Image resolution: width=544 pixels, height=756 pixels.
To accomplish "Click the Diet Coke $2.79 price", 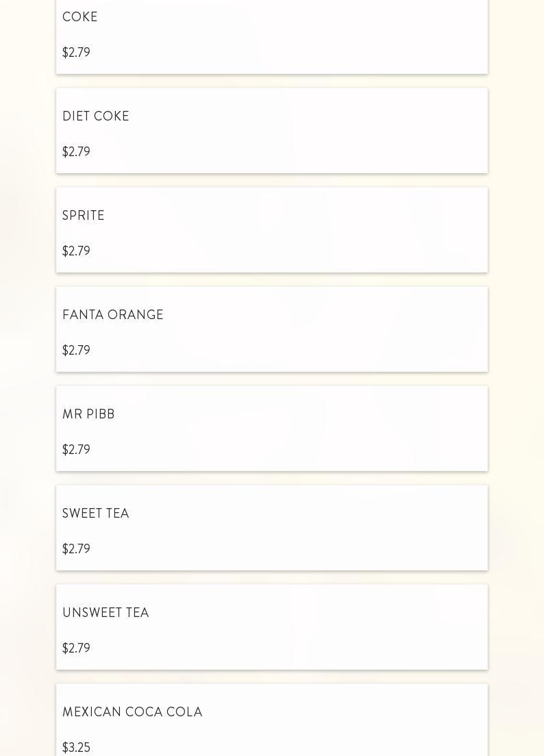I will [76, 152].
